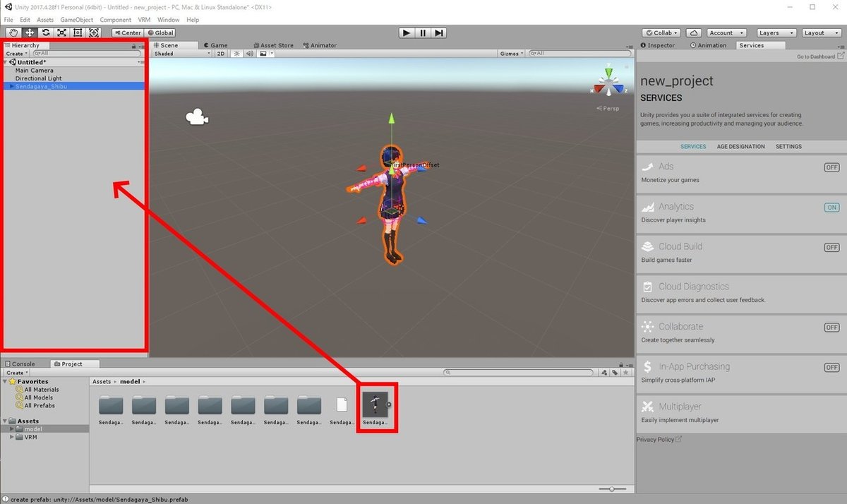Open the Layout dropdown

click(x=821, y=32)
